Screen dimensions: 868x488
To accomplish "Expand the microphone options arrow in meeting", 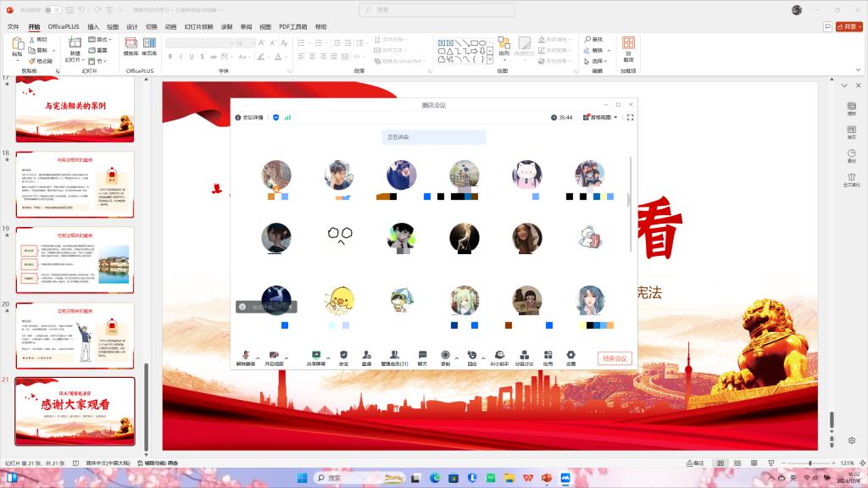I will click(x=258, y=358).
